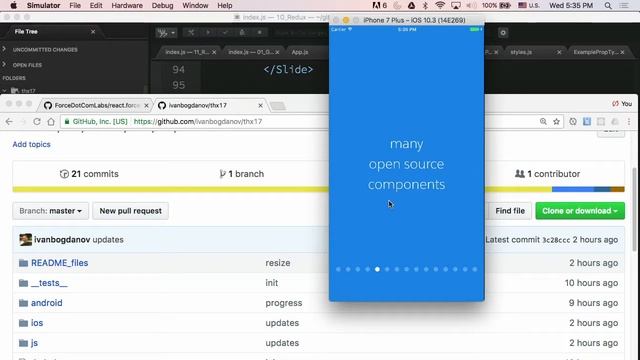
Task: Switch to the ExamplePropTy... editor tab
Action: coord(595,52)
